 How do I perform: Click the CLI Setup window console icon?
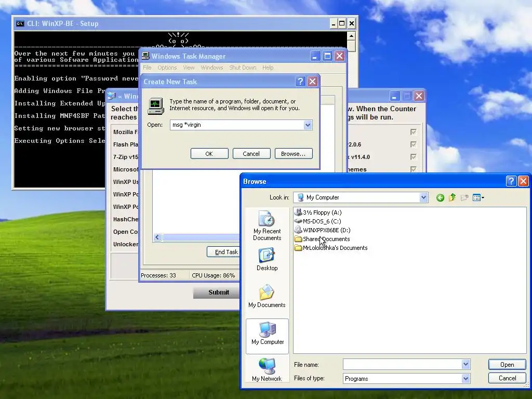click(x=20, y=23)
